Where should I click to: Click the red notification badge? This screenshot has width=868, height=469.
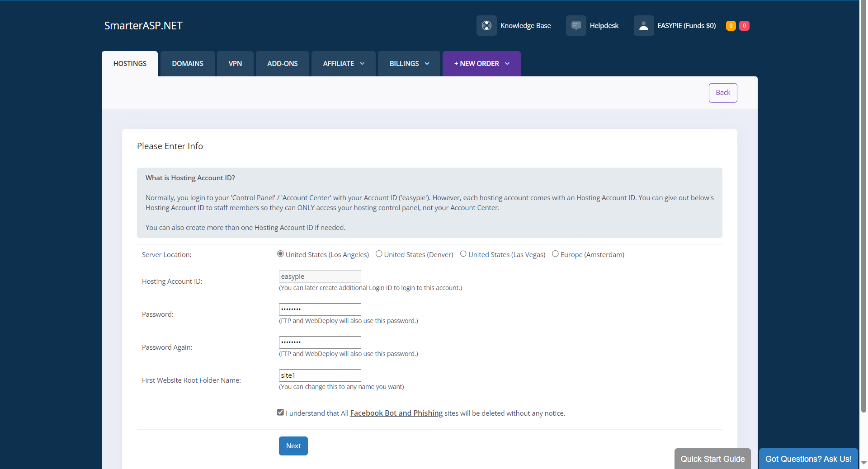744,26
